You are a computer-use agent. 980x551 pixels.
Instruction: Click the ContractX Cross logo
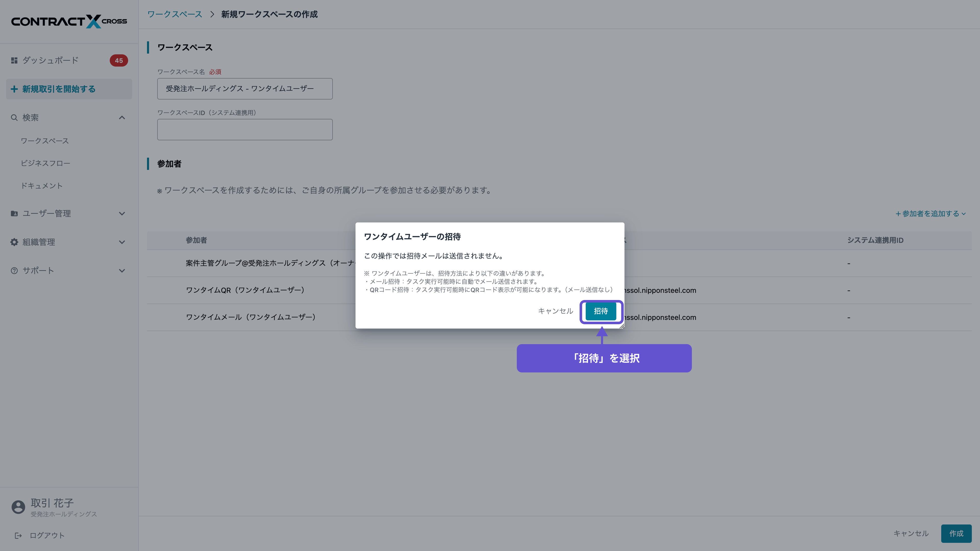click(69, 21)
